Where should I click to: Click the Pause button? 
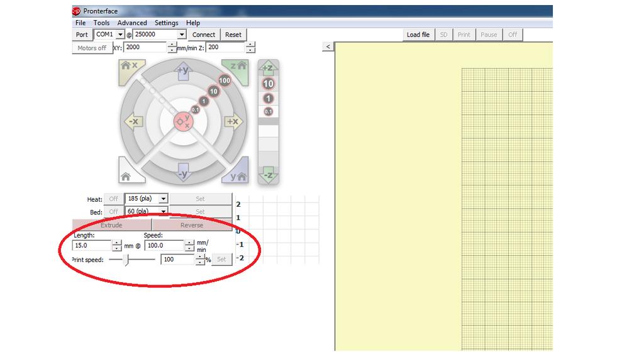pos(489,35)
